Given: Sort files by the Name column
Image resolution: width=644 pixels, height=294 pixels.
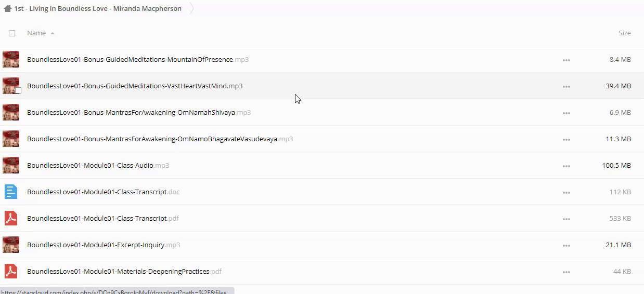Looking at the screenshot, I should coord(36,33).
